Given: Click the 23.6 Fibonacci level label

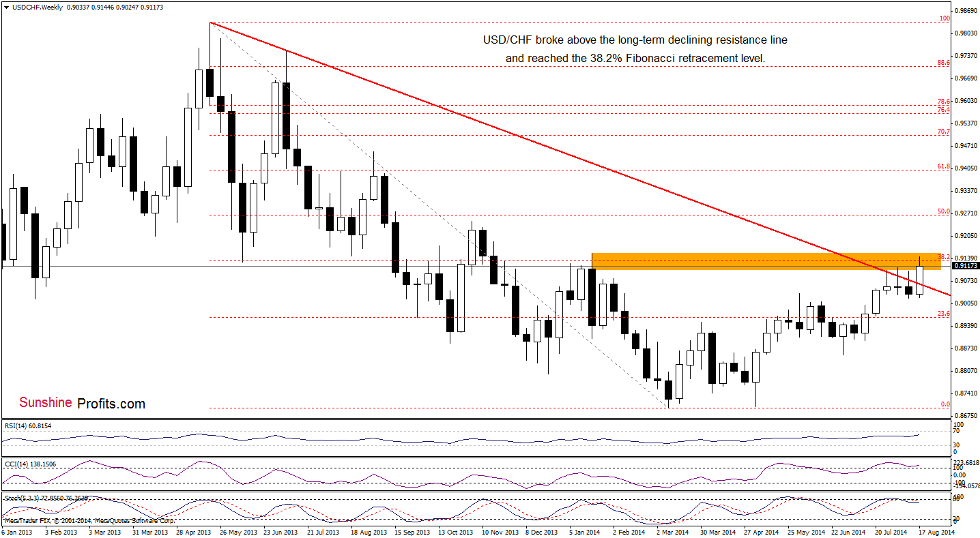Looking at the screenshot, I should coord(944,313).
